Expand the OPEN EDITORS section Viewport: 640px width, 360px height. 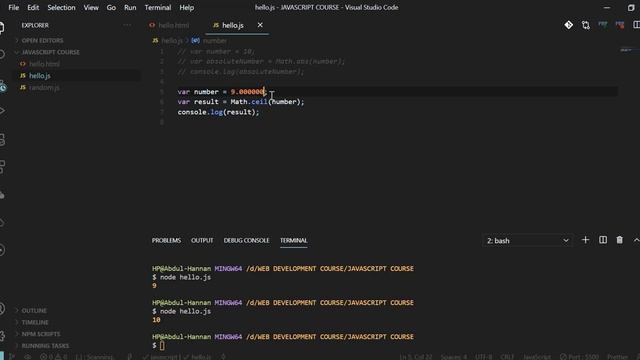pos(42,40)
